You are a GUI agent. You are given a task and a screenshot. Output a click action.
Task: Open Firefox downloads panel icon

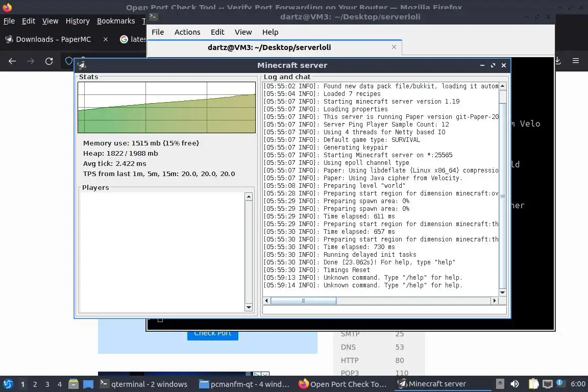(x=557, y=60)
